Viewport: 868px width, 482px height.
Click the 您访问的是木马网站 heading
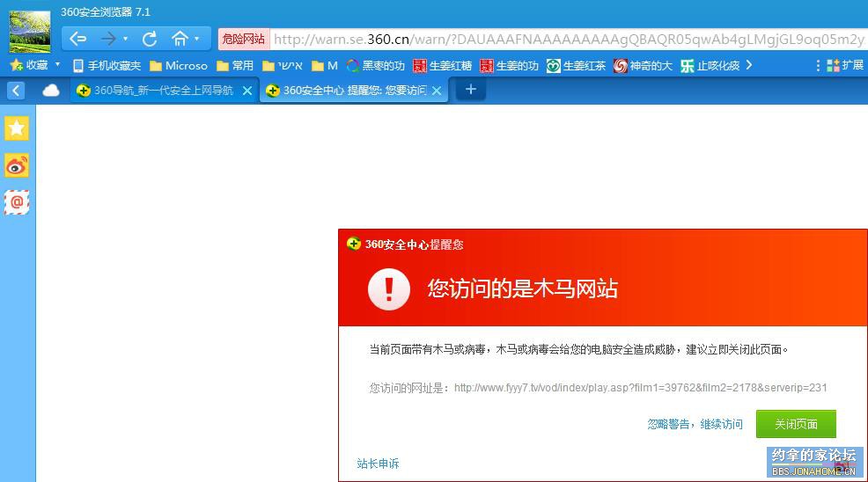tap(523, 288)
